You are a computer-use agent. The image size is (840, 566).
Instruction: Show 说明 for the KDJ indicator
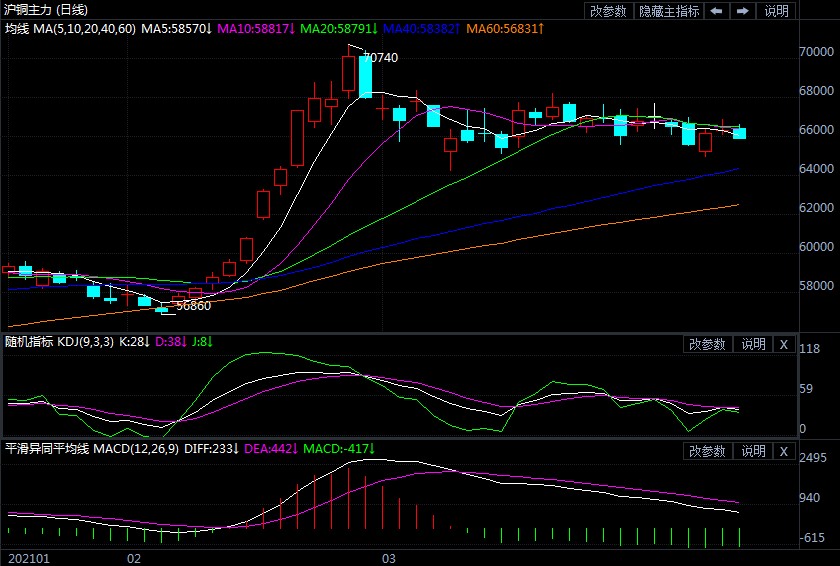(x=752, y=344)
